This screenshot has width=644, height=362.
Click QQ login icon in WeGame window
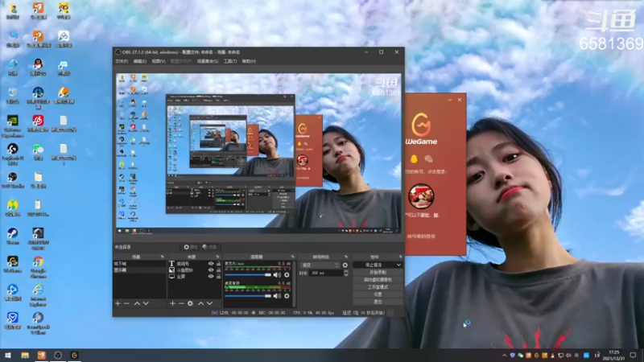pyautogui.click(x=414, y=158)
